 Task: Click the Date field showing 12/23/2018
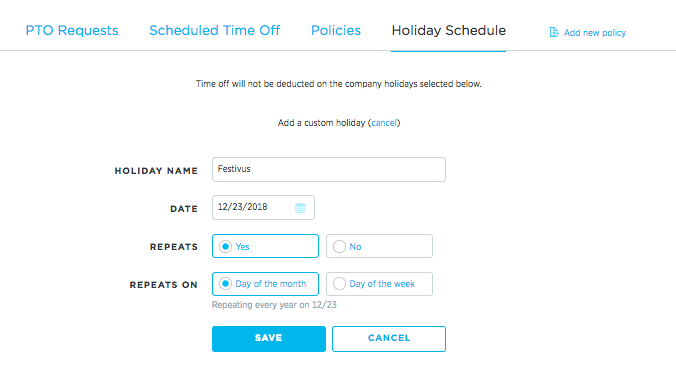pos(263,207)
